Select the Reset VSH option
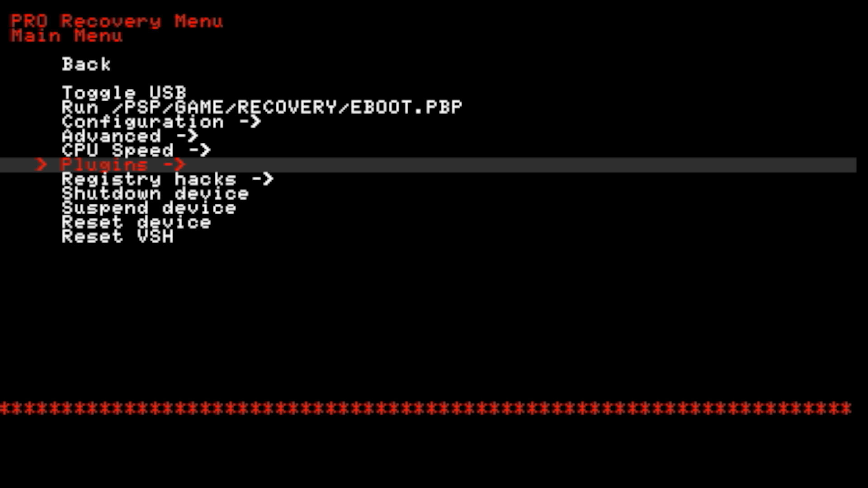 point(118,236)
